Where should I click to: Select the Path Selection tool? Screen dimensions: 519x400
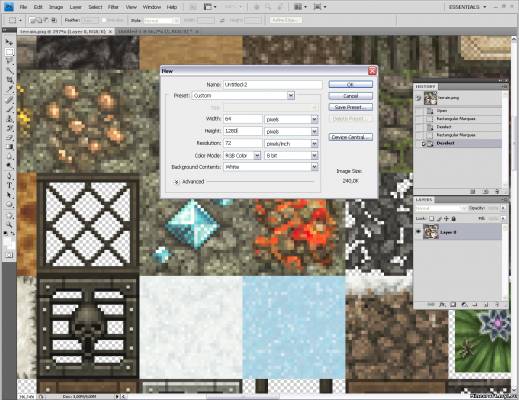[x=9, y=195]
